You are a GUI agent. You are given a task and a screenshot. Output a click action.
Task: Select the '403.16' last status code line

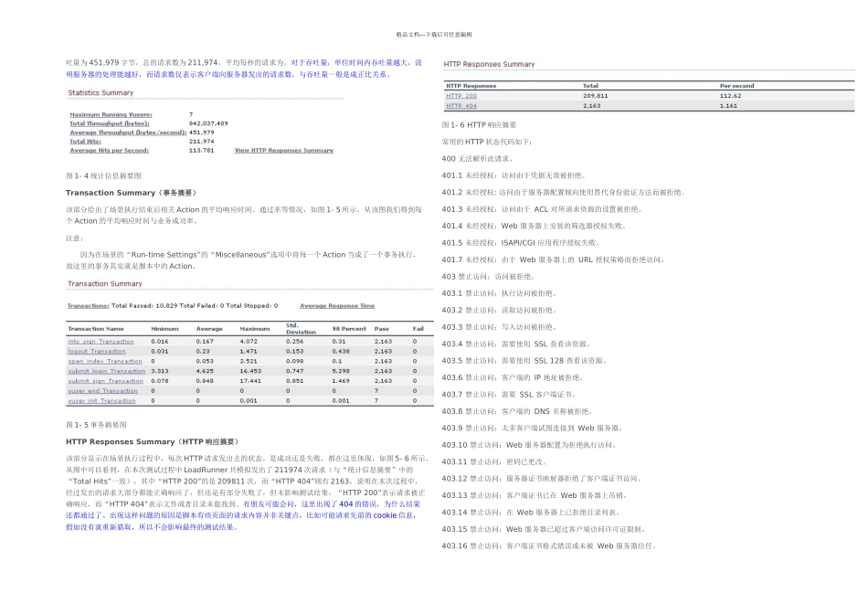point(550,545)
